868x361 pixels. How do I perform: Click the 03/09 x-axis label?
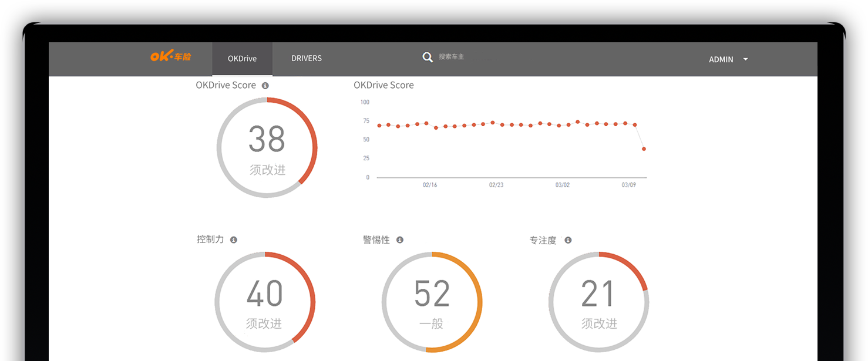[x=629, y=185]
